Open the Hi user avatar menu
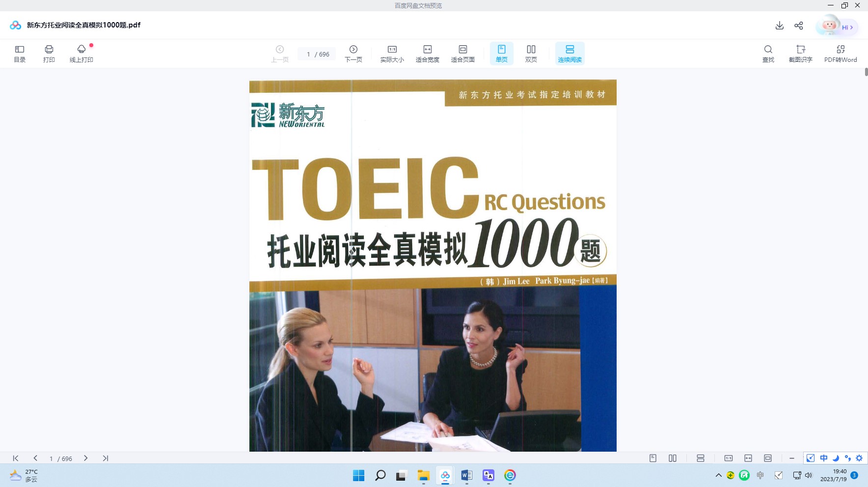 pos(837,26)
